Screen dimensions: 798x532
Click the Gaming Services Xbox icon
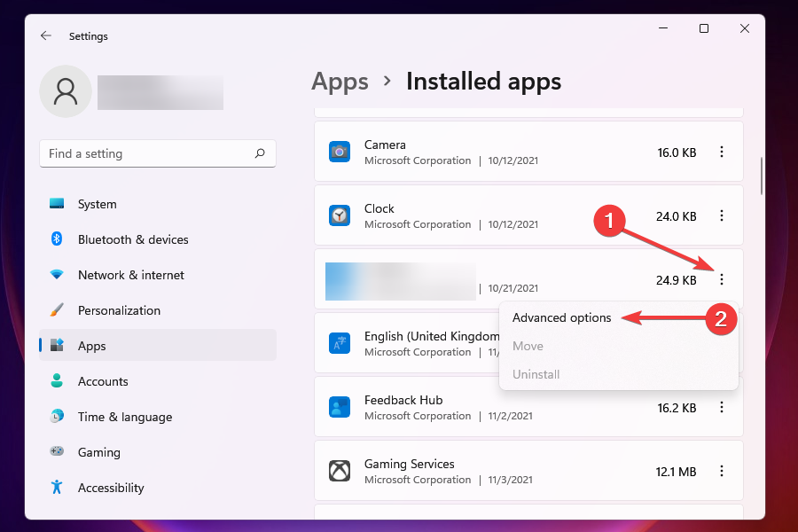tap(340, 471)
